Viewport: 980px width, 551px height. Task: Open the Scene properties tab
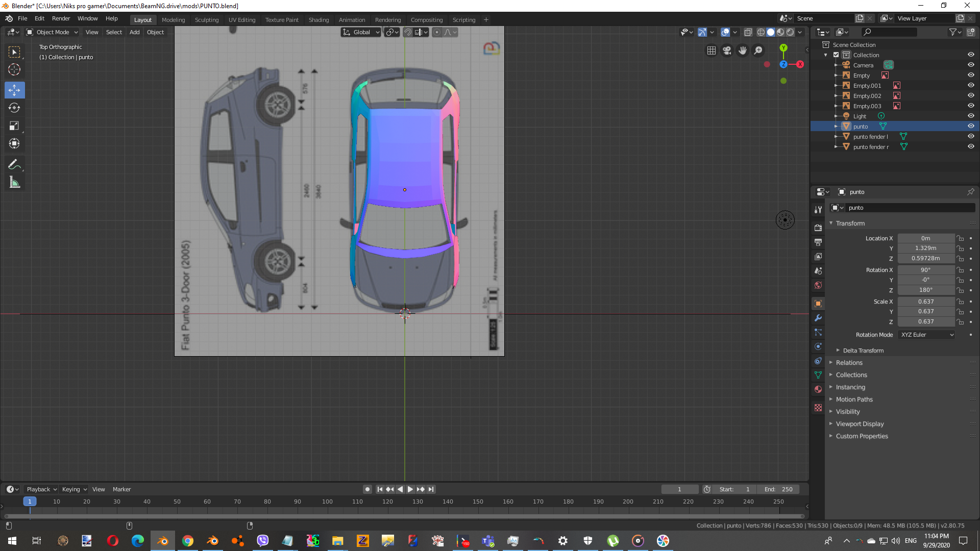point(818,270)
